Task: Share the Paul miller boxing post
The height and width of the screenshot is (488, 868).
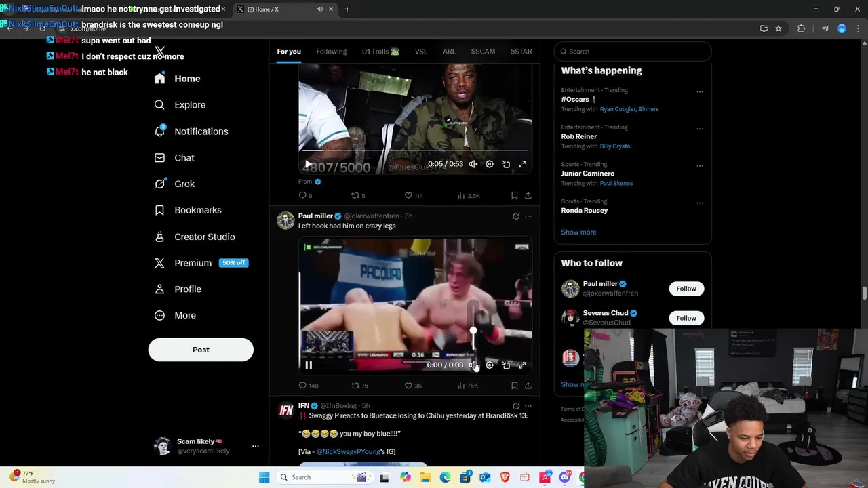Action: (x=528, y=385)
